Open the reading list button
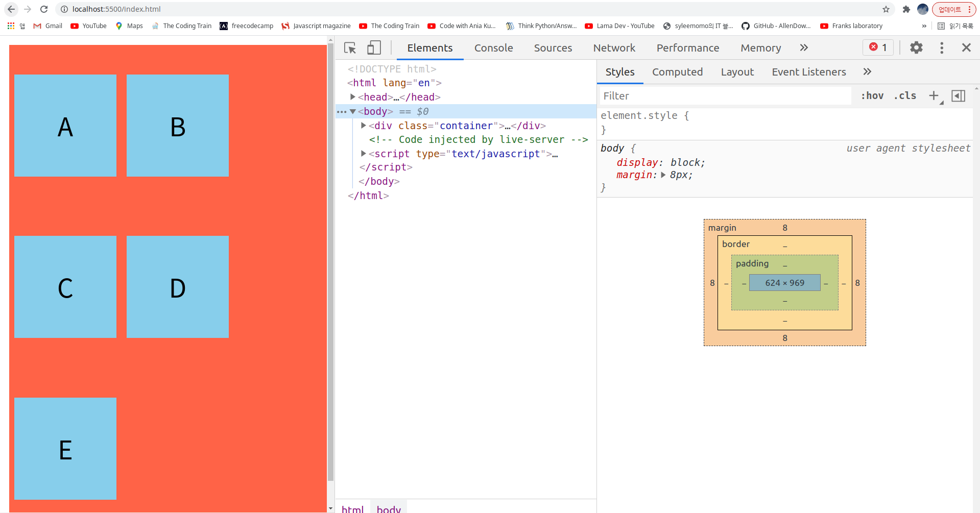The image size is (980, 513). coord(955,26)
